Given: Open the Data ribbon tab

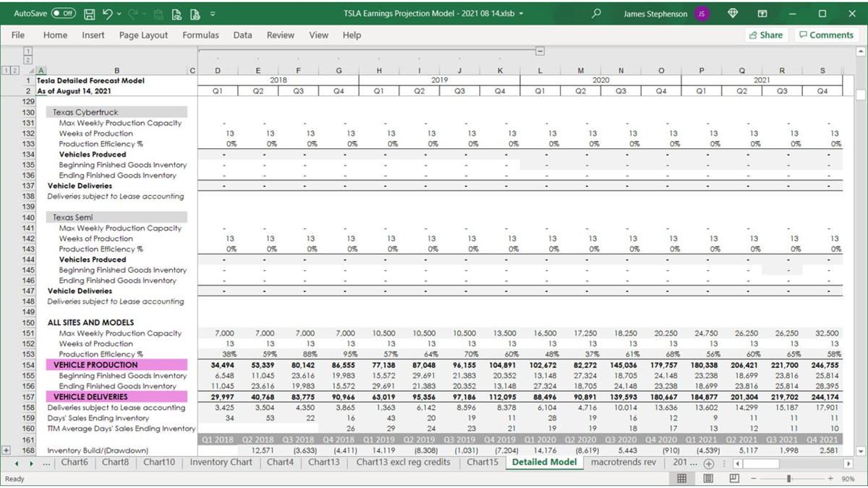Looking at the screenshot, I should pyautogui.click(x=242, y=35).
